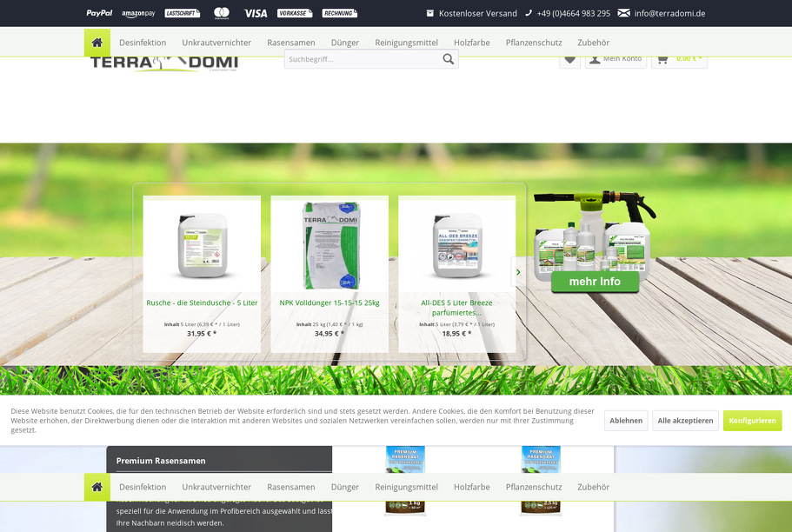Open the wishlist heart icon
The width and height of the screenshot is (792, 532).
(569, 59)
